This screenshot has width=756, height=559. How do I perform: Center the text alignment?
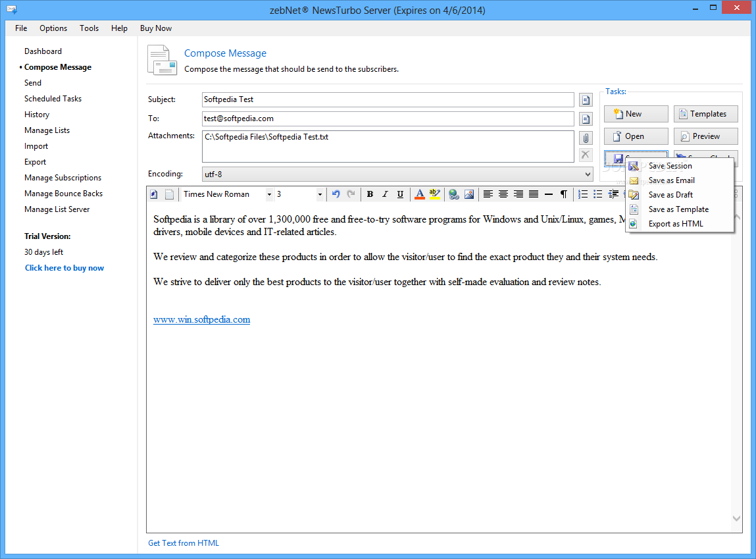click(503, 194)
